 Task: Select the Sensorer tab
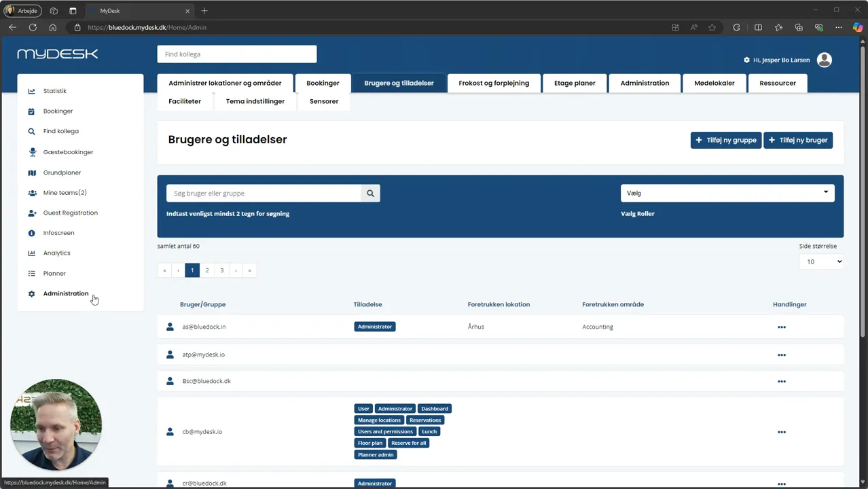point(324,101)
